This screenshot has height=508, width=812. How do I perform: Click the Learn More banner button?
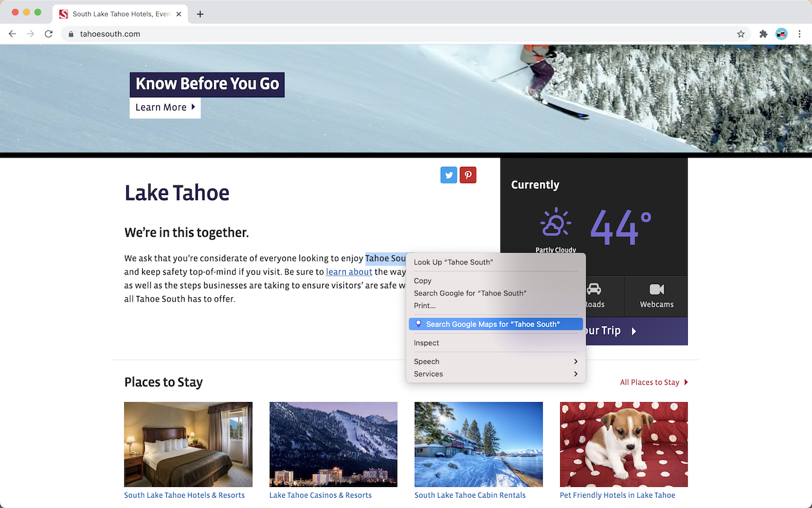point(165,107)
